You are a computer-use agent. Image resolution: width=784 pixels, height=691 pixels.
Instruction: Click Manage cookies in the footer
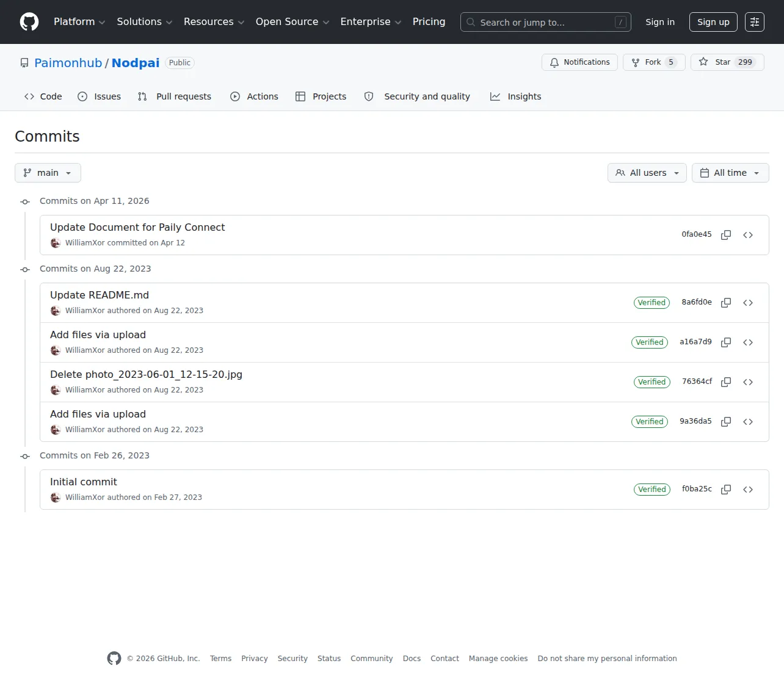(498, 659)
